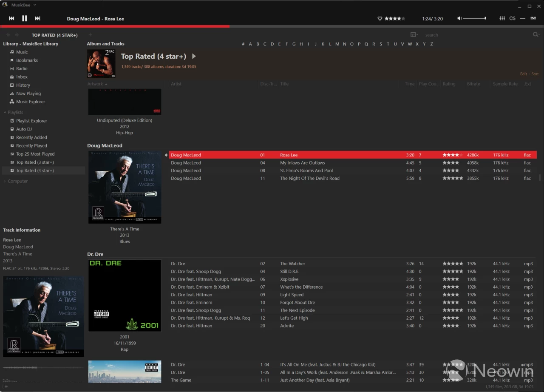Open Playlist Explorer
Viewport: 544px width, 392px height.
(x=31, y=121)
